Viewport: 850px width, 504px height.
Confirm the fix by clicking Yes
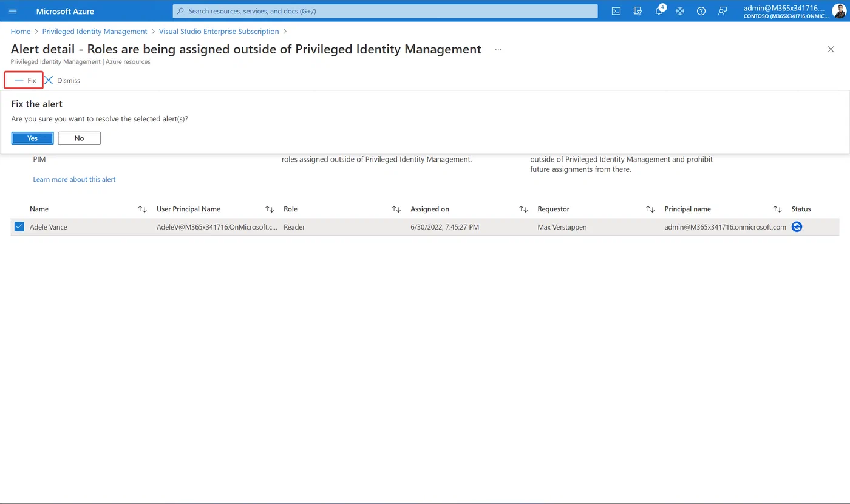point(33,138)
